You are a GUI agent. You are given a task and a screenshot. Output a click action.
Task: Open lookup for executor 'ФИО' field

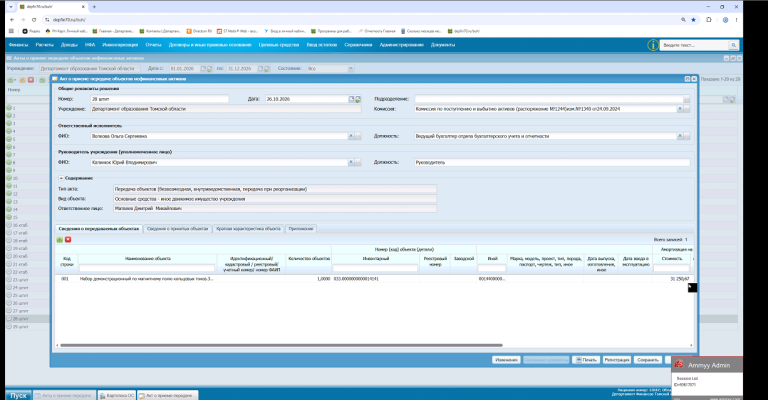358,136
